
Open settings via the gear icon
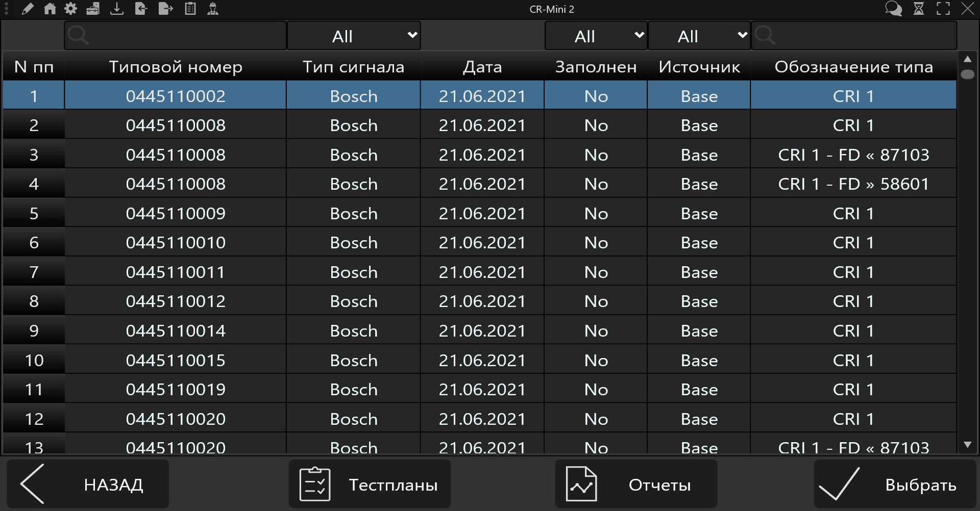click(71, 9)
